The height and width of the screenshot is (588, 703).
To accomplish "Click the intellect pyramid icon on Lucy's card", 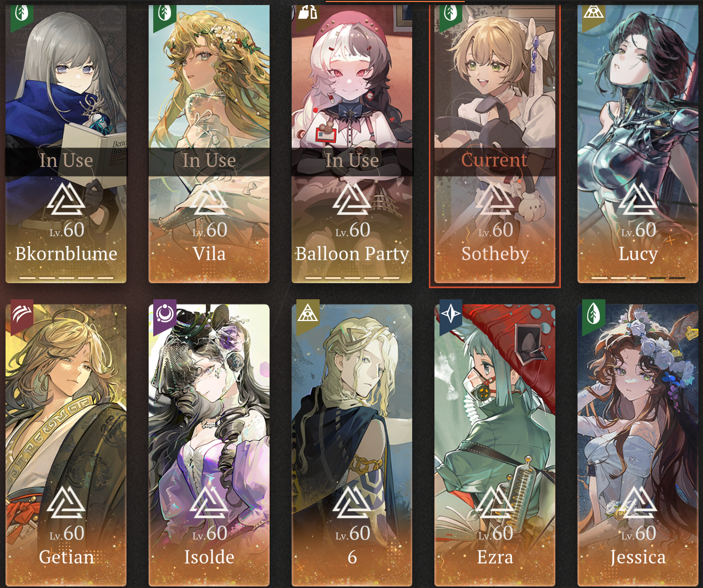I will coord(594,12).
